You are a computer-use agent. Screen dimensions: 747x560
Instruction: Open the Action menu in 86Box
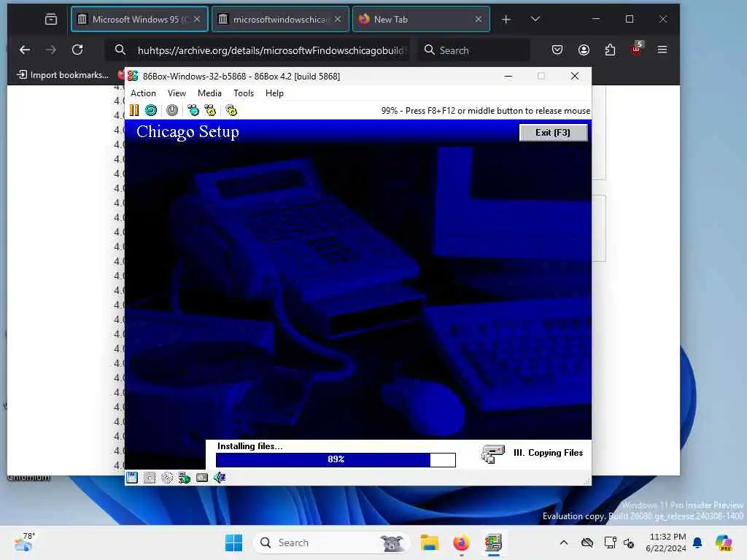(x=143, y=93)
